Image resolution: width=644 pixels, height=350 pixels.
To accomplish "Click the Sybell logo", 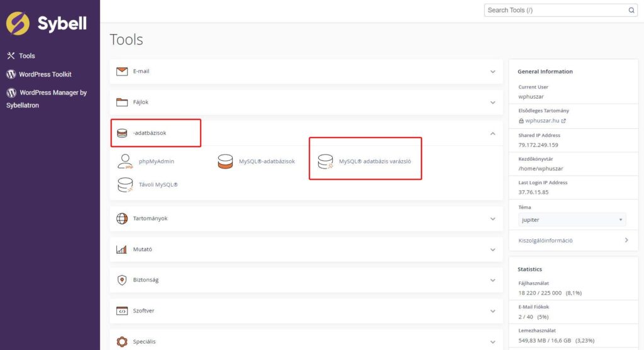I will tap(47, 23).
